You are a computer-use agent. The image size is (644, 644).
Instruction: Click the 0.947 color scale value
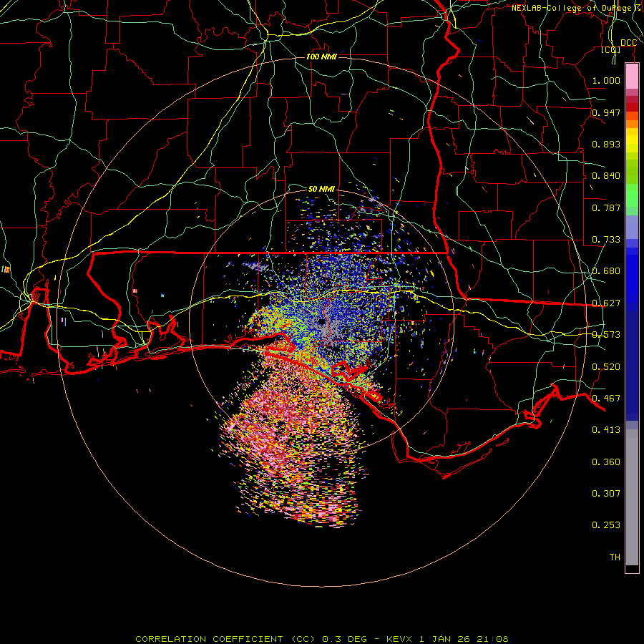(606, 112)
